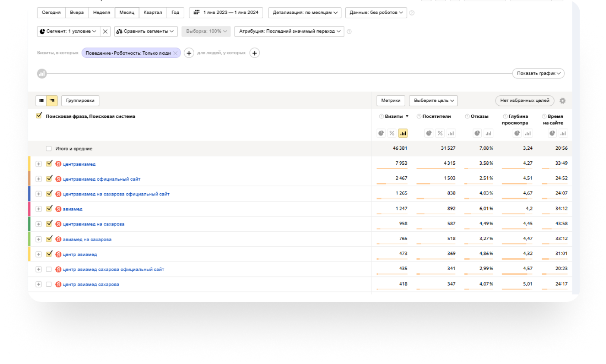Switch to flat list view icon

pos(41,100)
